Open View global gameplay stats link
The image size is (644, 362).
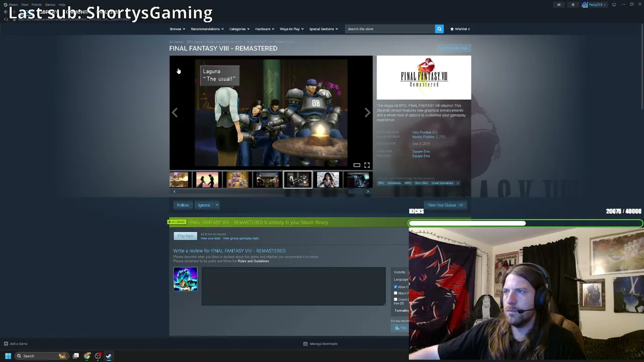tap(240, 238)
